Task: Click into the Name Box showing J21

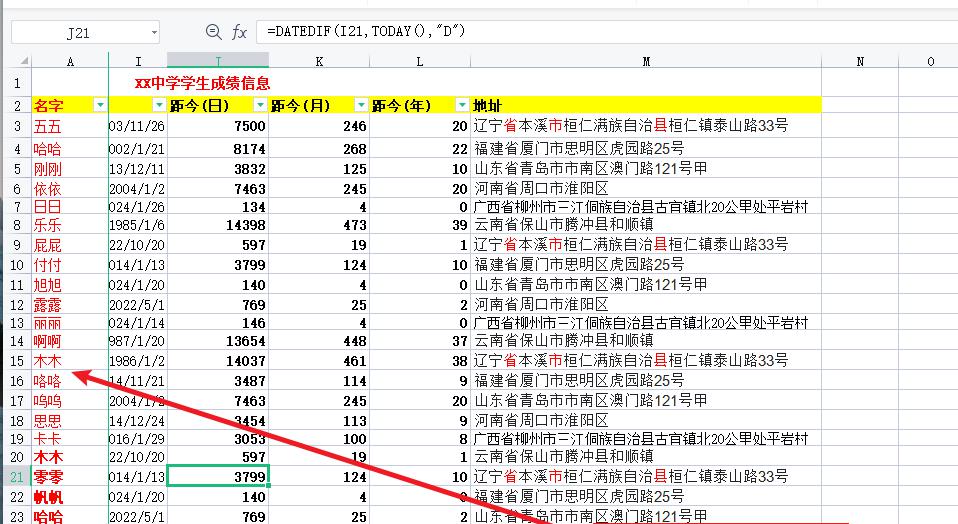Action: pos(80,32)
